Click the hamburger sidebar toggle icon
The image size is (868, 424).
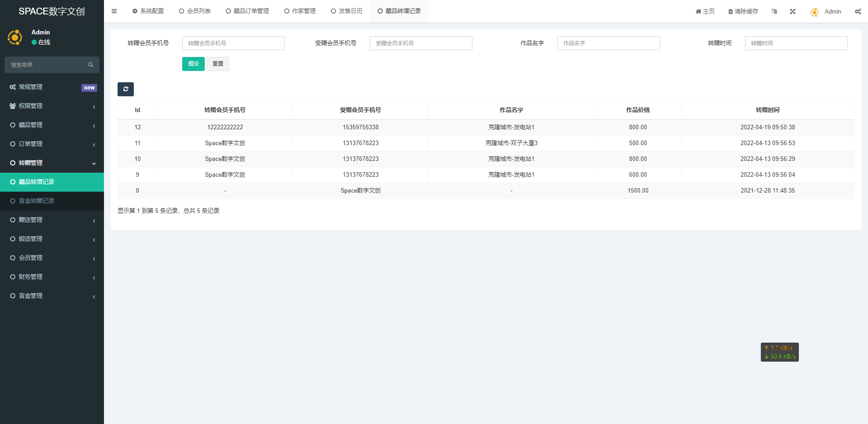coord(114,11)
